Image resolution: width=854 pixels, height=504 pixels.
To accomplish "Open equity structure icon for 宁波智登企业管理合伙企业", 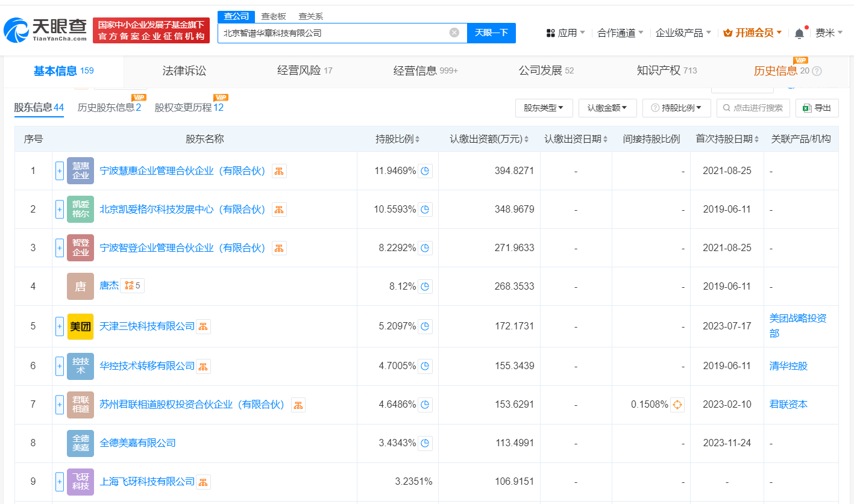I will (279, 248).
